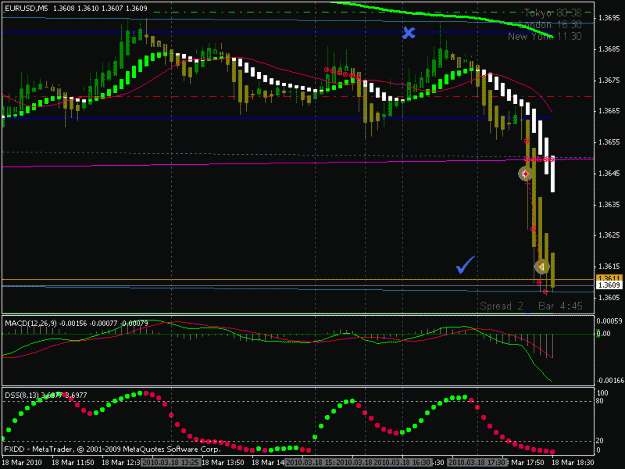625x469 pixels.
Task: Click the blue X marker on the chart
Action: 409,33
